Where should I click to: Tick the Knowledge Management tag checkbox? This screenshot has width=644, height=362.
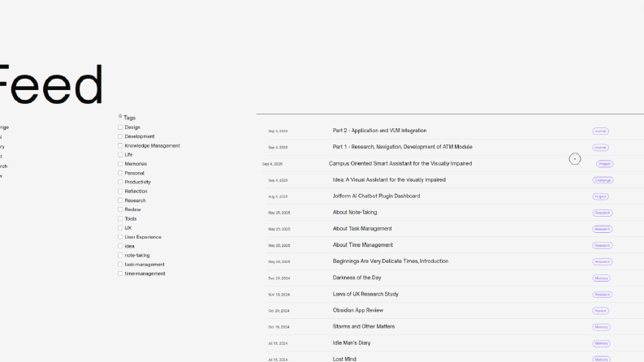[x=120, y=146]
